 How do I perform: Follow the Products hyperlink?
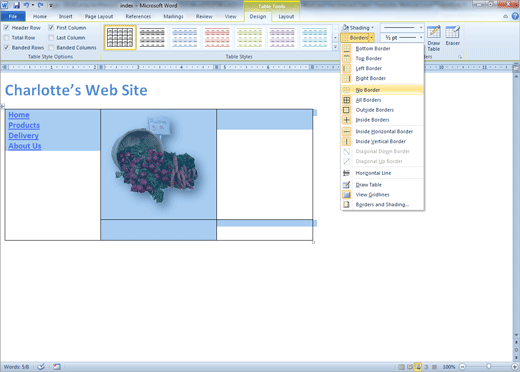[24, 125]
